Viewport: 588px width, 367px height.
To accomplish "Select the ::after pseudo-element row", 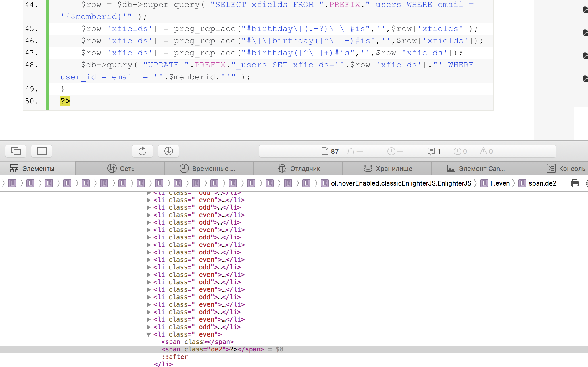I will click(x=175, y=357).
